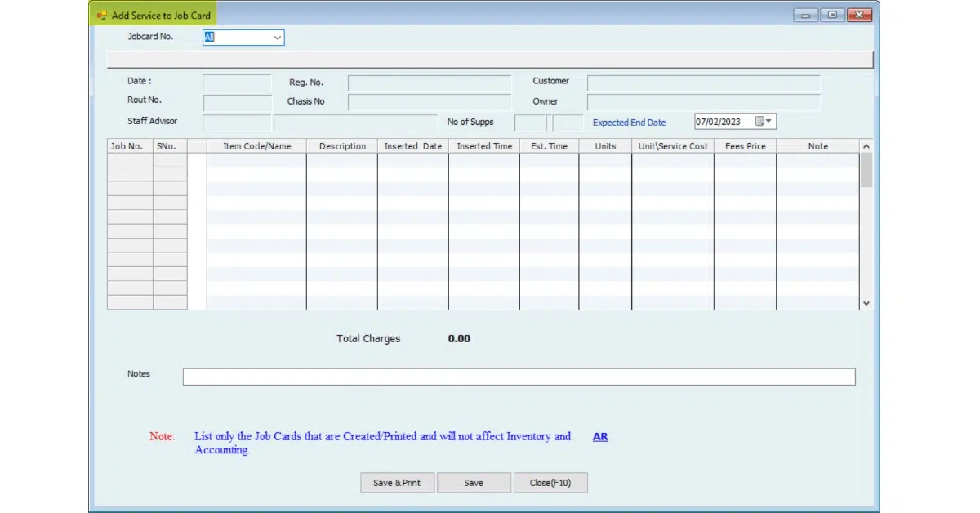Focus the Notes text box
980x513 pixels.
pyautogui.click(x=519, y=377)
